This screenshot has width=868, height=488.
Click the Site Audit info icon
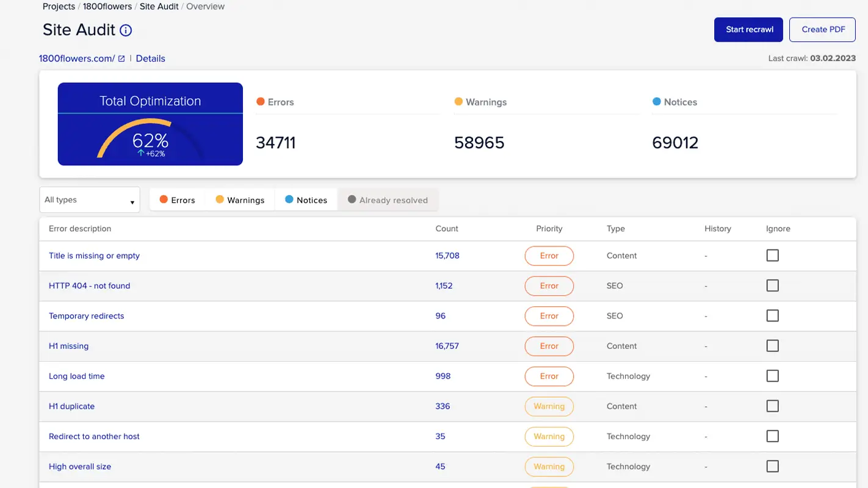coord(126,29)
